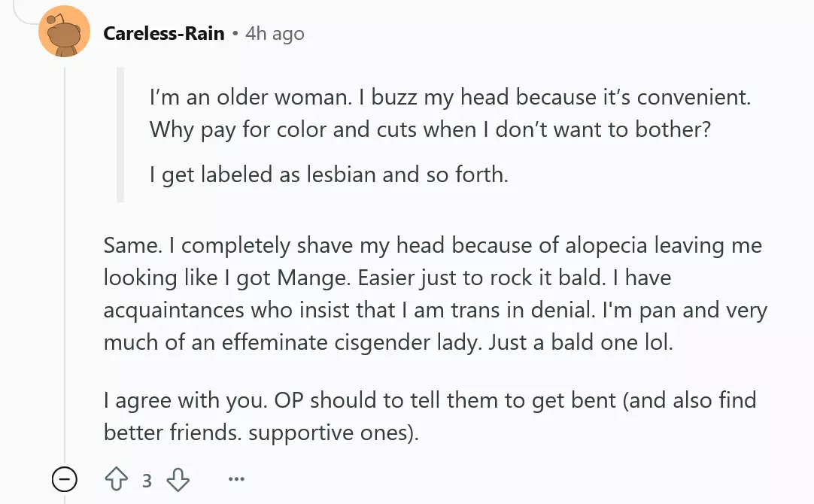The image size is (814, 504).
Task: Click the paragraph starting "I agree with you"
Action: click(430, 400)
